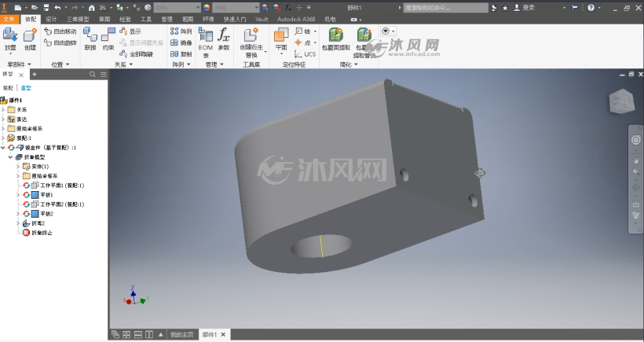Expand the 实体(1) node

coord(18,166)
